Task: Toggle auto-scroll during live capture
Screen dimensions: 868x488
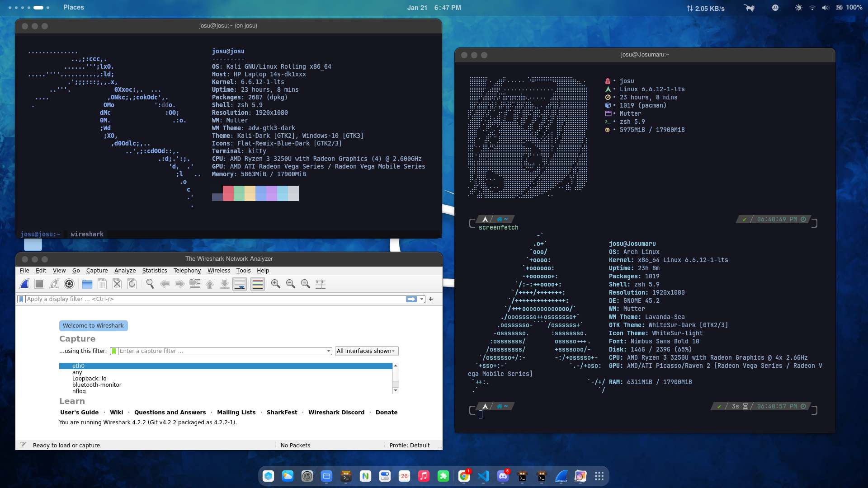Action: [240, 284]
